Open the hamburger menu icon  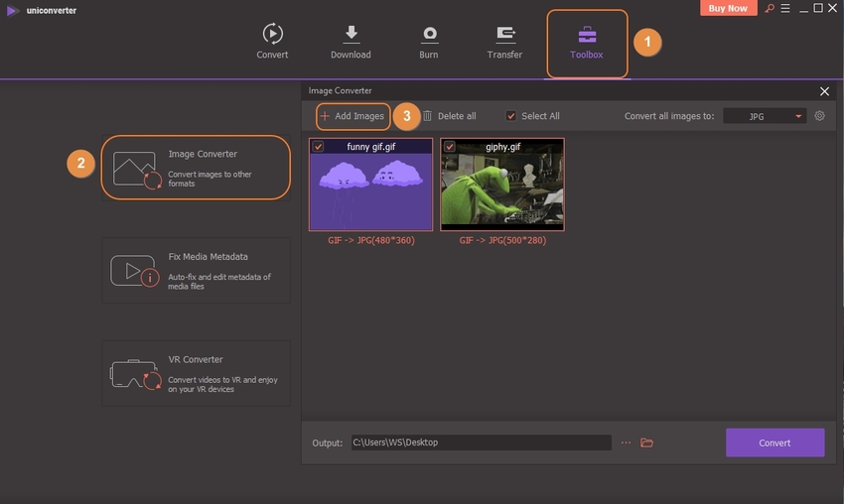785,8
